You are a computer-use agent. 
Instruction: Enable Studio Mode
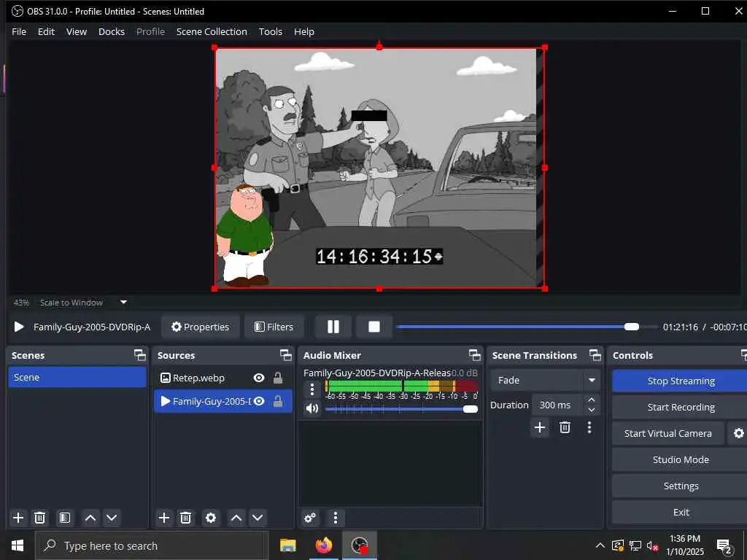click(681, 459)
